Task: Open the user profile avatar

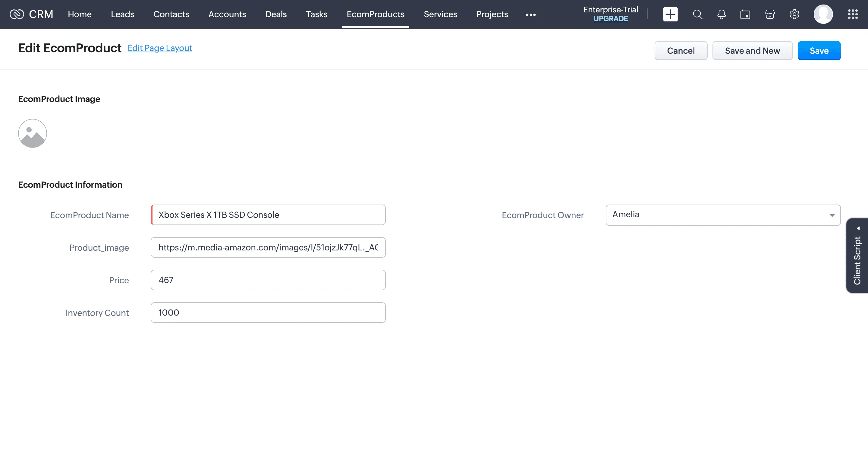Action: tap(823, 14)
